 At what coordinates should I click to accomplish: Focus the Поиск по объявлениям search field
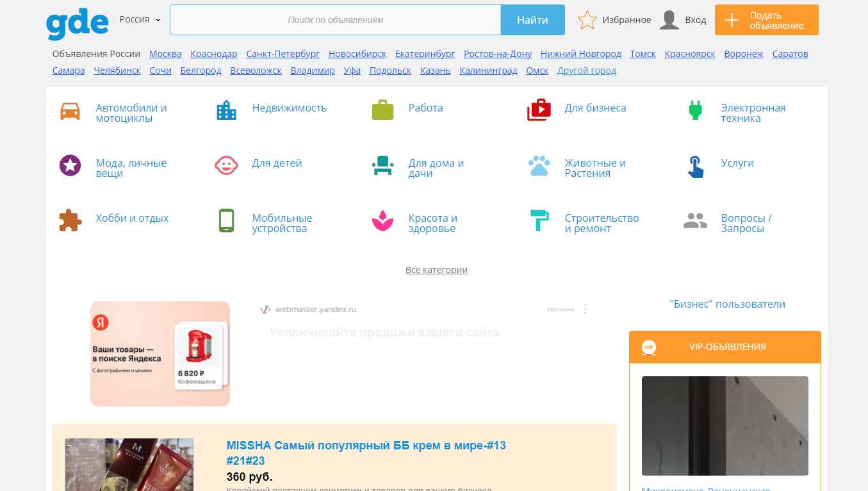click(335, 20)
